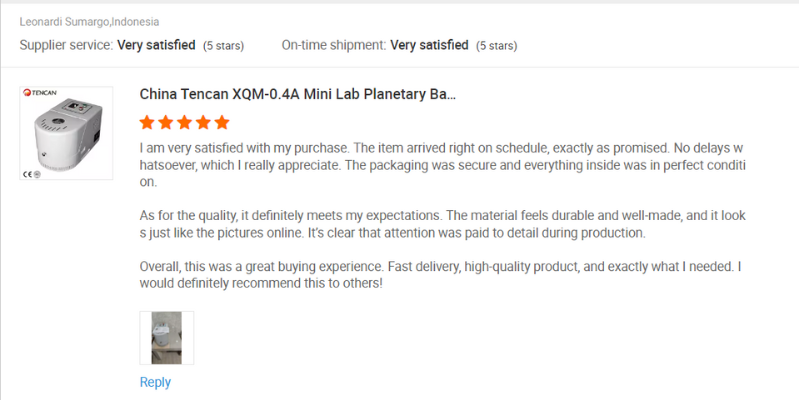
Task: Click the Supplier service label
Action: 66,45
